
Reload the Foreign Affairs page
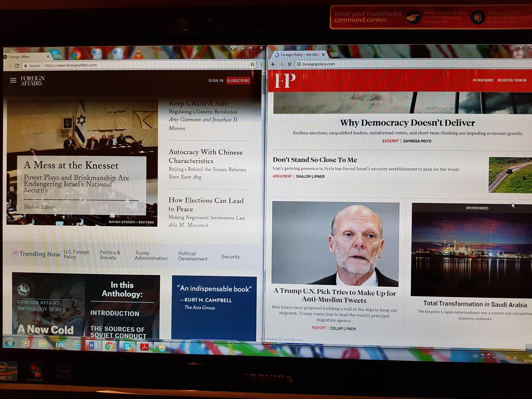pos(17,66)
